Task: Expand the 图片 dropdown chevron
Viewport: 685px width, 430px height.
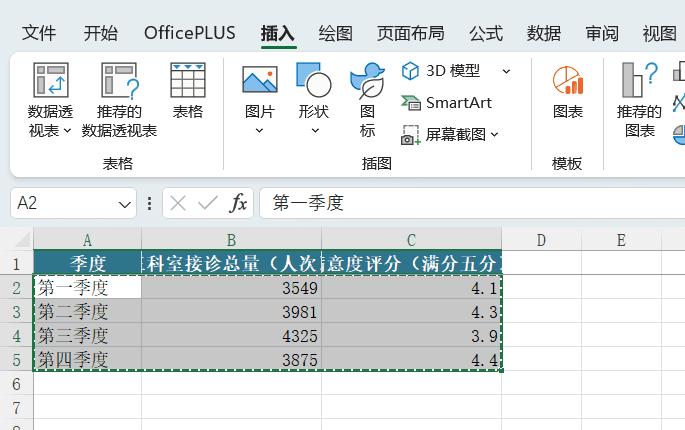Action: pyautogui.click(x=259, y=130)
